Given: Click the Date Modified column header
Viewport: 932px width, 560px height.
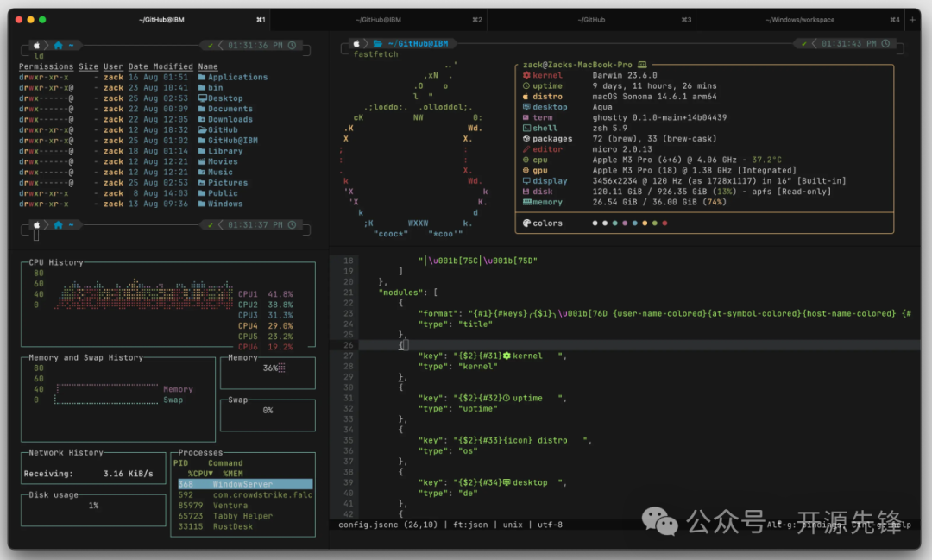Looking at the screenshot, I should [161, 66].
